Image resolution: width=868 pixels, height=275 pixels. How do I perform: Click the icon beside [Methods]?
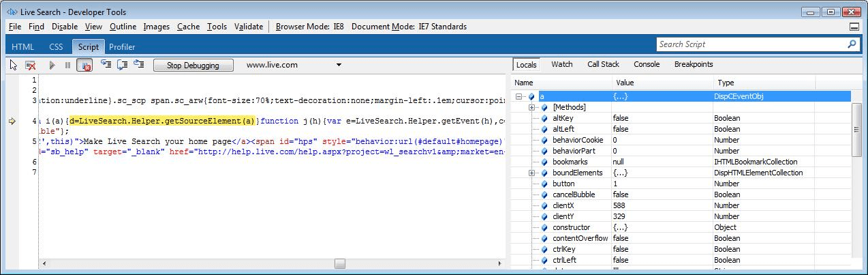[x=544, y=107]
